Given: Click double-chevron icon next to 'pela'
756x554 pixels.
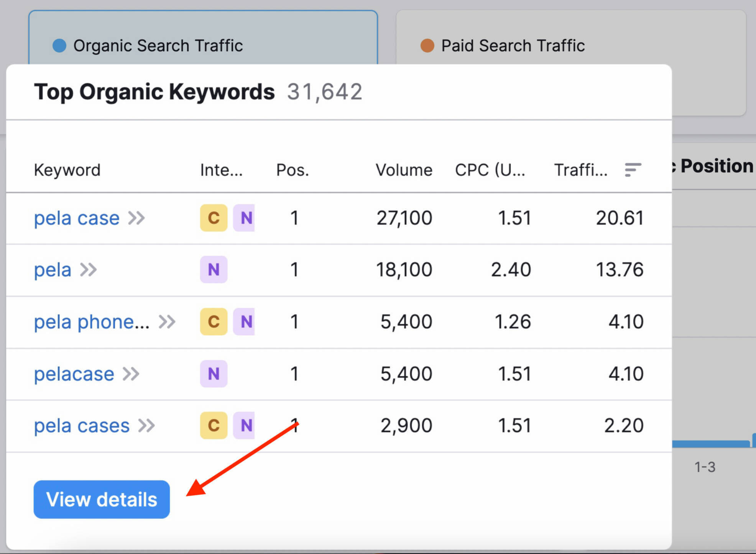Looking at the screenshot, I should [x=89, y=270].
